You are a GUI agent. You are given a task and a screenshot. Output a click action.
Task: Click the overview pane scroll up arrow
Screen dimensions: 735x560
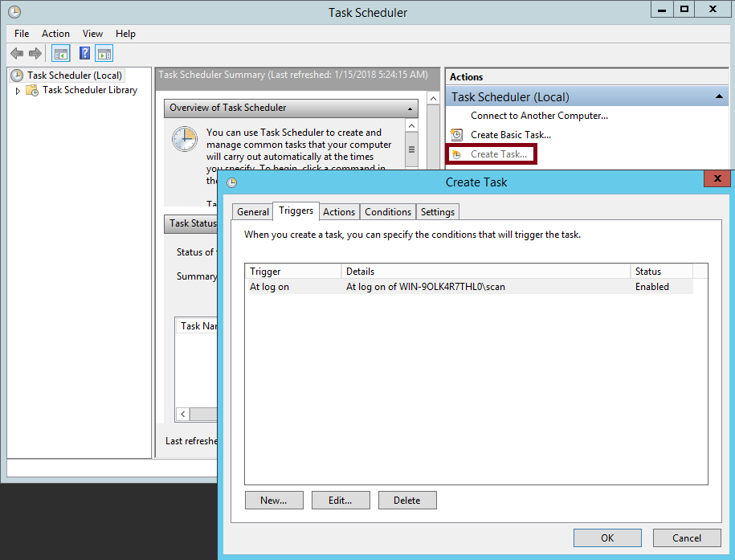412,126
